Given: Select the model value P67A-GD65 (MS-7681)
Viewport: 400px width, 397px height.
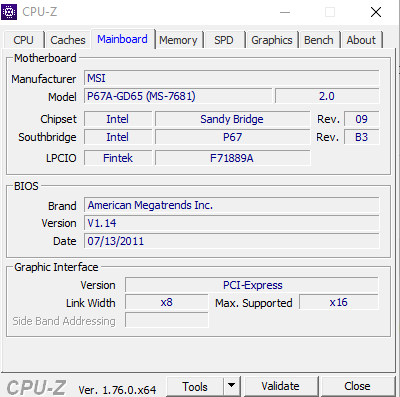Looking at the screenshot, I should click(x=178, y=96).
